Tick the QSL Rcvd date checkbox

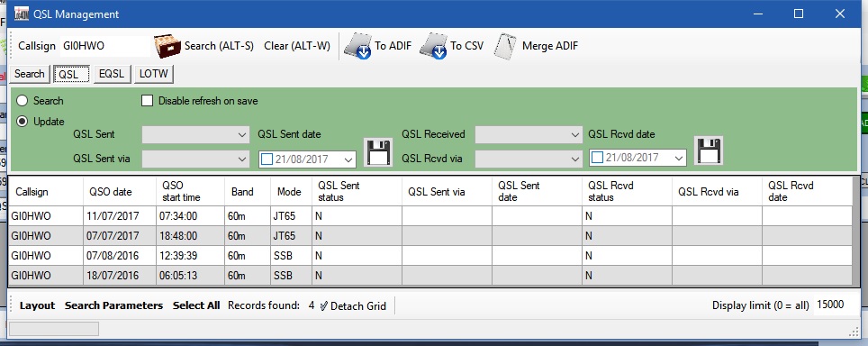click(597, 158)
